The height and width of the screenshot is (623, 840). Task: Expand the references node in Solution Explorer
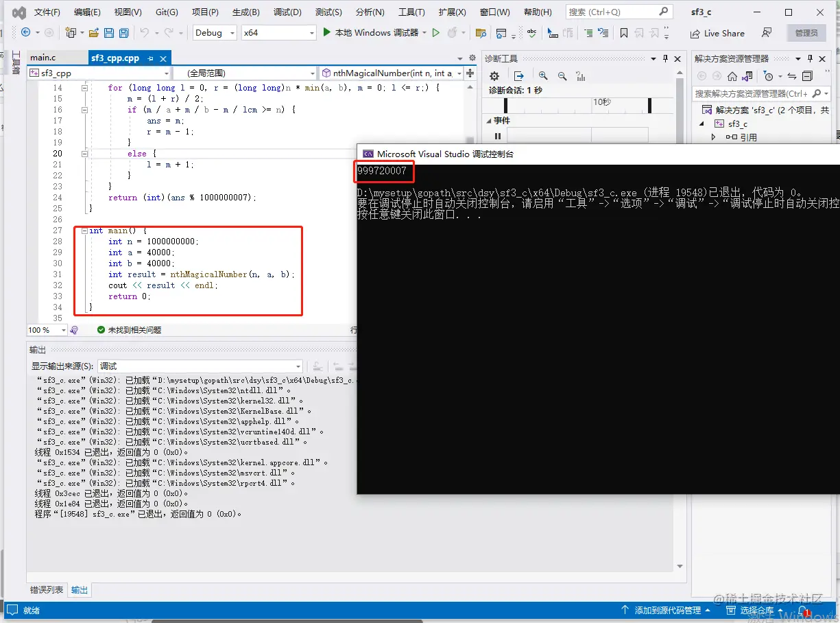point(713,137)
